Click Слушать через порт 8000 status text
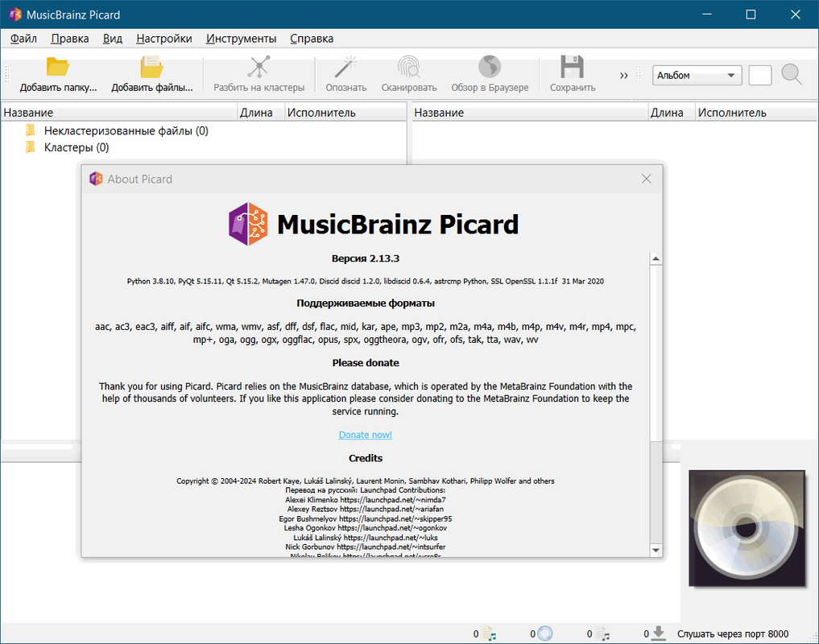Screen dimensions: 819x644 733,634
